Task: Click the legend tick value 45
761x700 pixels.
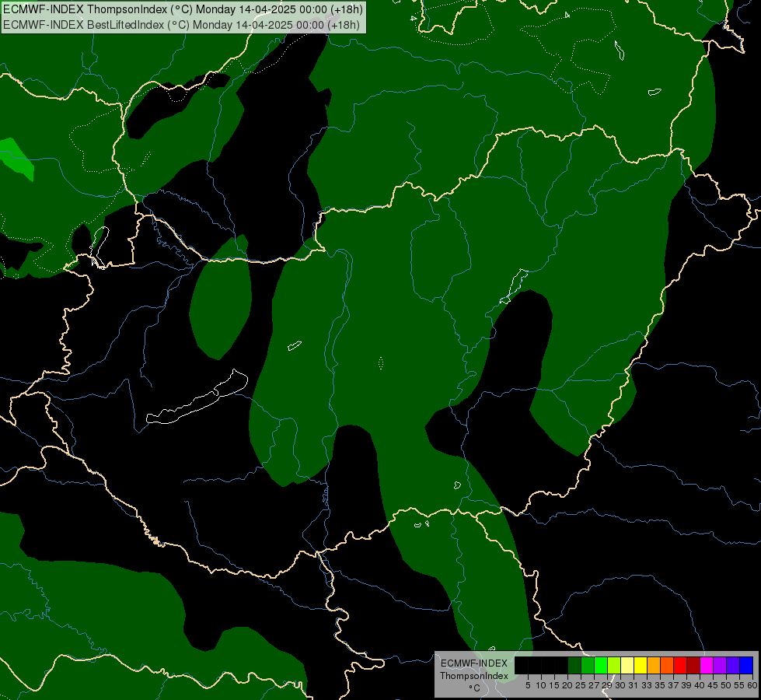Action: click(713, 685)
